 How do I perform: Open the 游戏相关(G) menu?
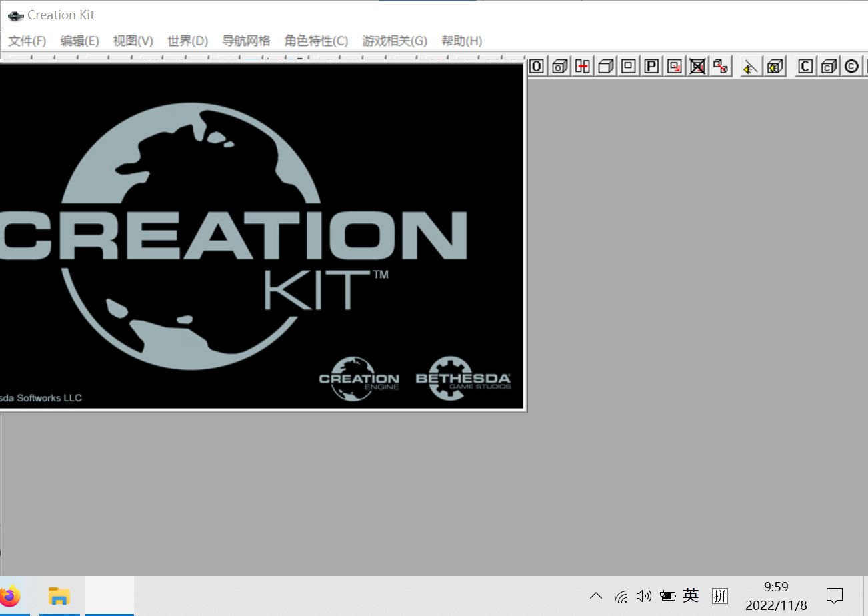click(395, 41)
